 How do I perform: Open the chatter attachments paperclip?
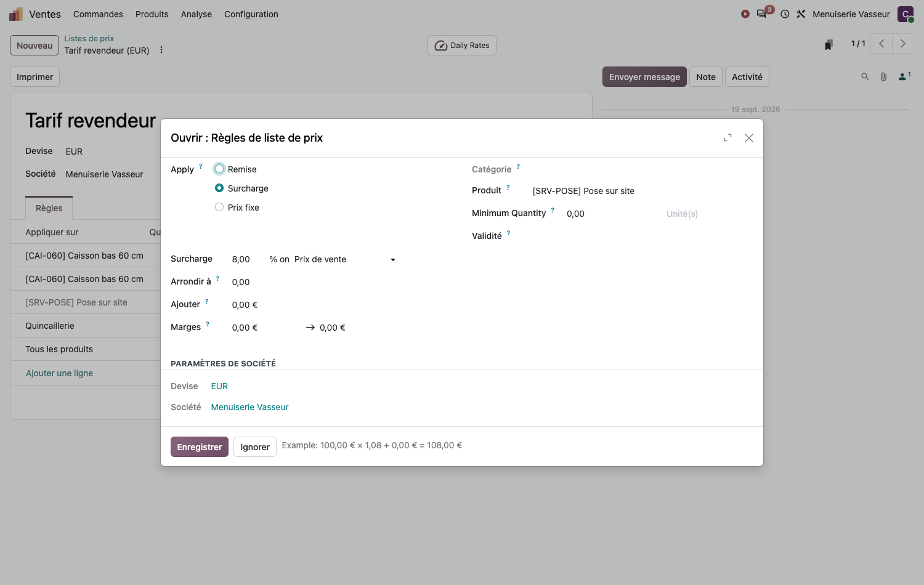tap(883, 77)
